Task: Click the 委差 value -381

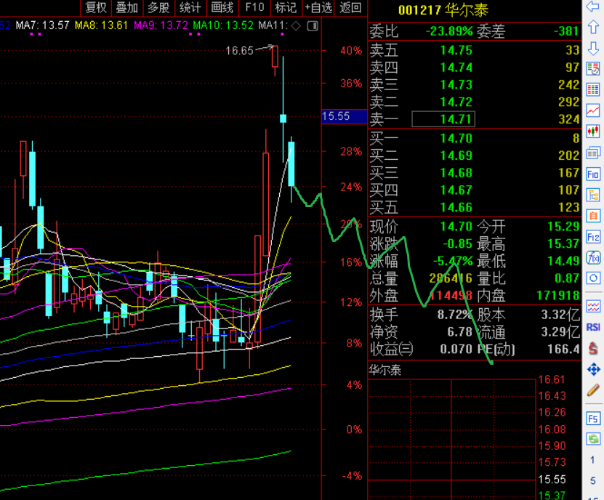Action: [x=566, y=31]
